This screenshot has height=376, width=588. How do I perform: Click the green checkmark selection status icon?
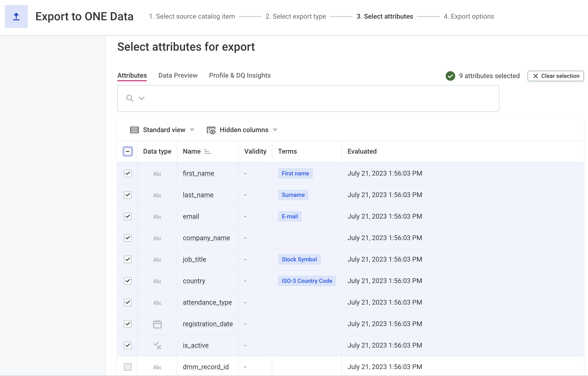450,76
